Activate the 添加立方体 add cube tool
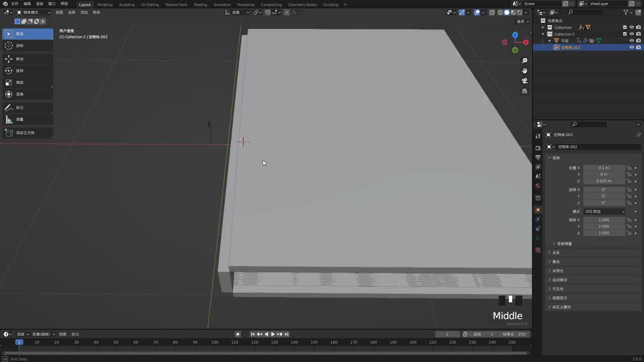The image size is (644, 362). pyautogui.click(x=28, y=133)
